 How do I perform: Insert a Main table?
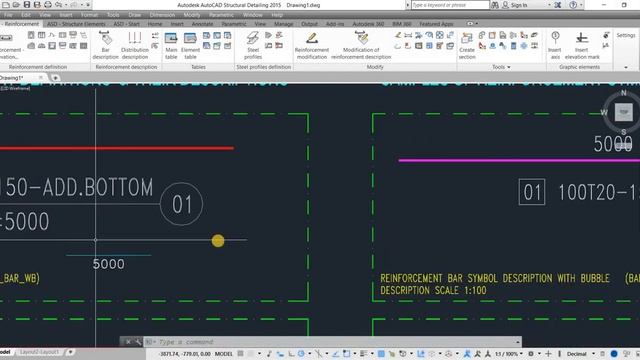pos(171,45)
